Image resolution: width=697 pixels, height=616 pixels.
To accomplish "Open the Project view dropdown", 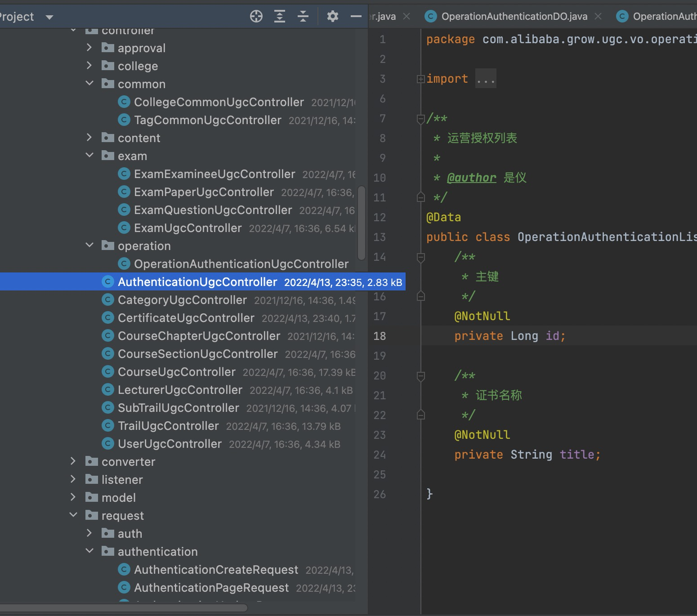I will coord(49,17).
